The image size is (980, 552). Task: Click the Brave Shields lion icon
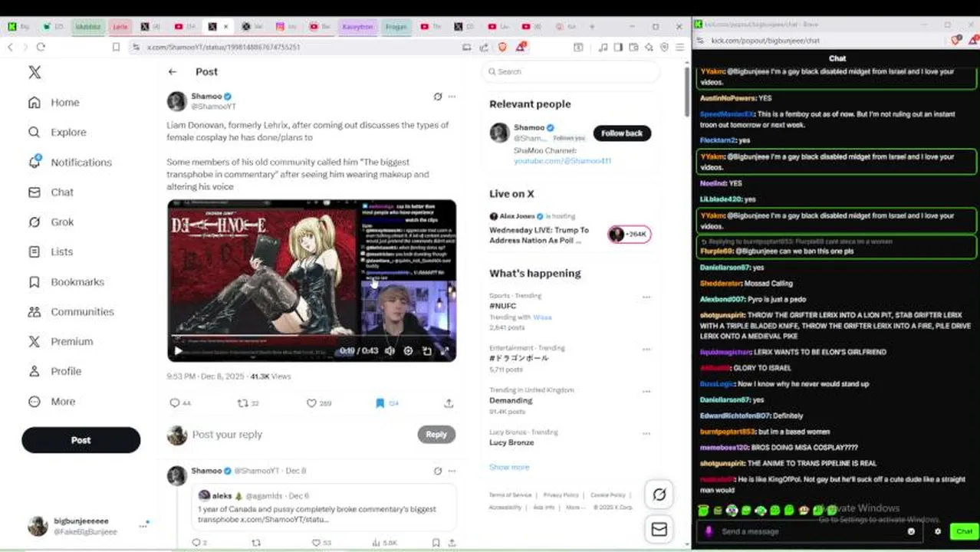503,47
